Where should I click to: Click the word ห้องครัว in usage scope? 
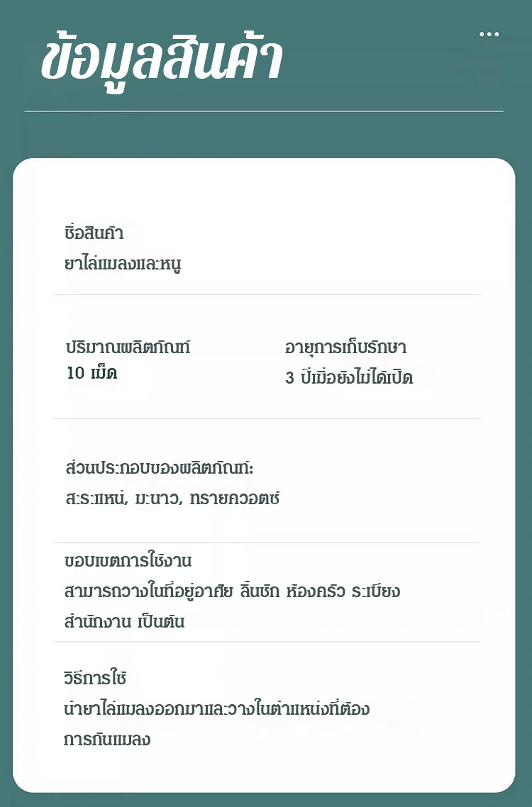(315, 591)
